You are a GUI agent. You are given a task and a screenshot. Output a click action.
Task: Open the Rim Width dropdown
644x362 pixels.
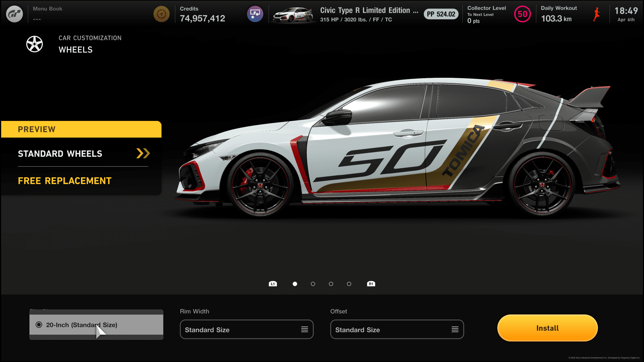(x=247, y=329)
